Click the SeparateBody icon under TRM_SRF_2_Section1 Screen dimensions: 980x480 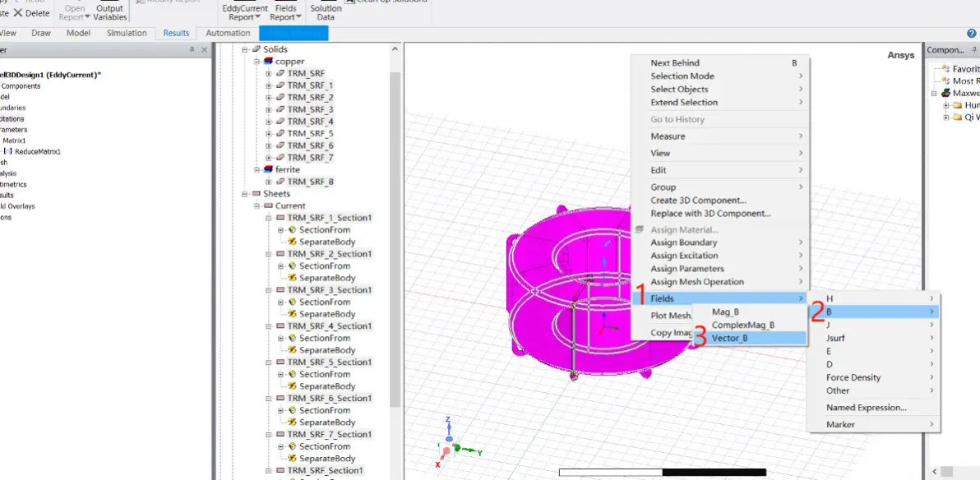[x=292, y=278]
